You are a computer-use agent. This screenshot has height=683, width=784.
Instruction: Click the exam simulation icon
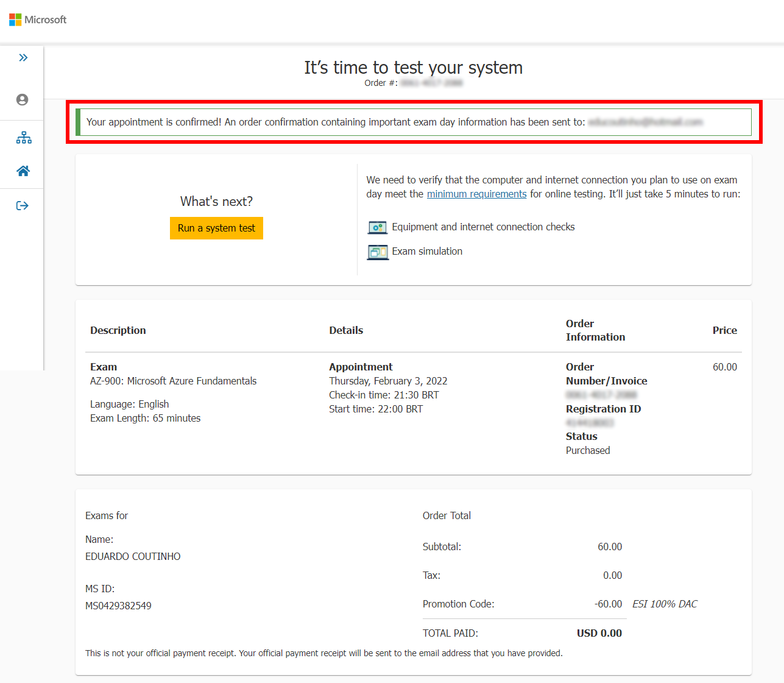point(378,252)
